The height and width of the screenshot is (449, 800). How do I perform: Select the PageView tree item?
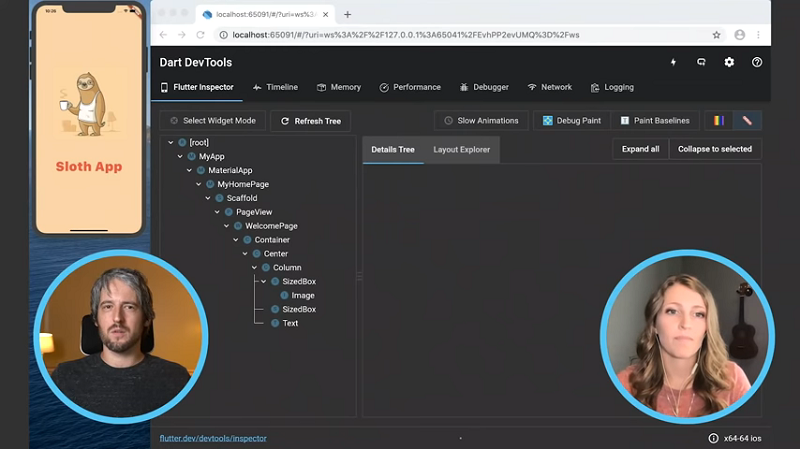point(254,212)
